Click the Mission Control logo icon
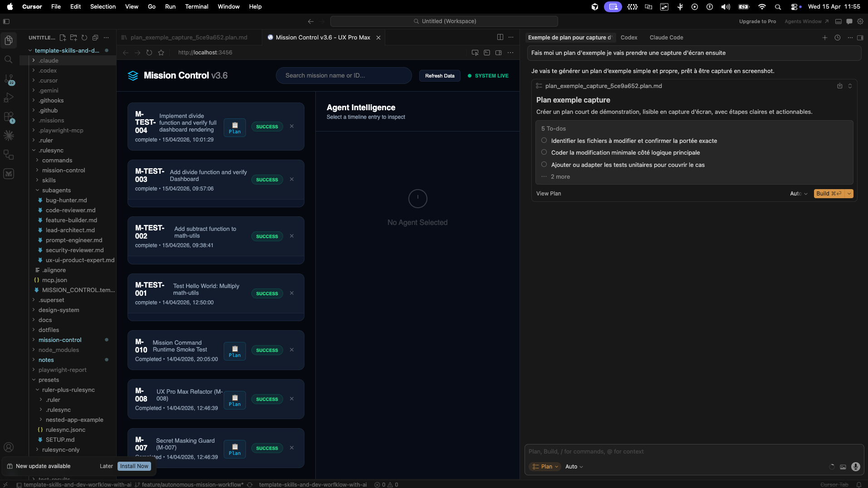The width and height of the screenshot is (868, 488). tap(133, 75)
